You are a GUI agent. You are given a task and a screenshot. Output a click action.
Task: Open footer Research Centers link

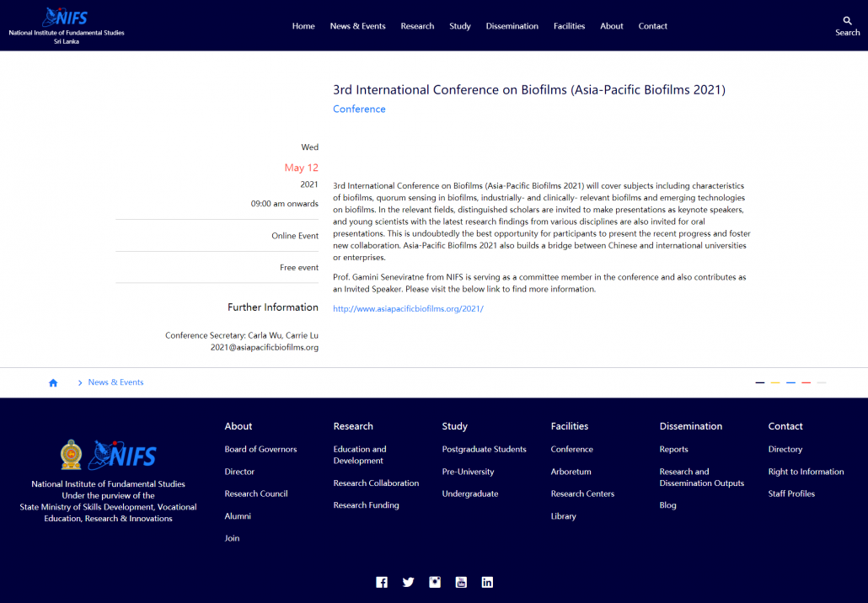[582, 494]
